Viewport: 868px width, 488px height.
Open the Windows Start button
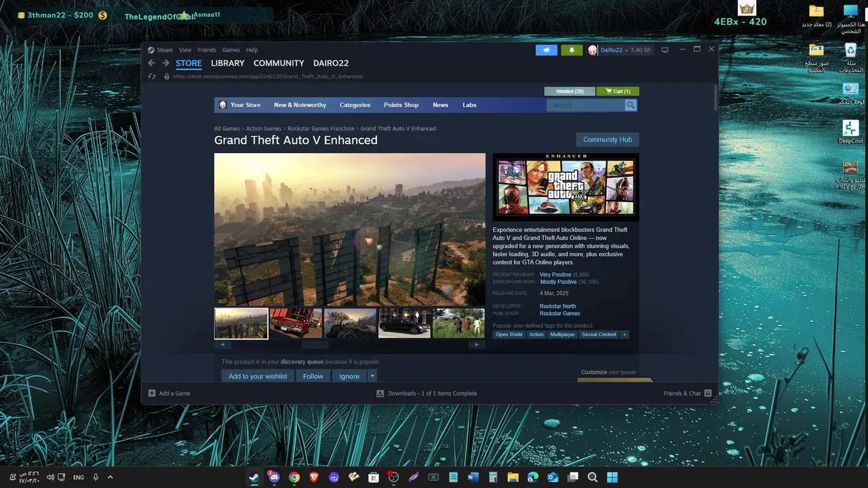pyautogui.click(x=612, y=477)
